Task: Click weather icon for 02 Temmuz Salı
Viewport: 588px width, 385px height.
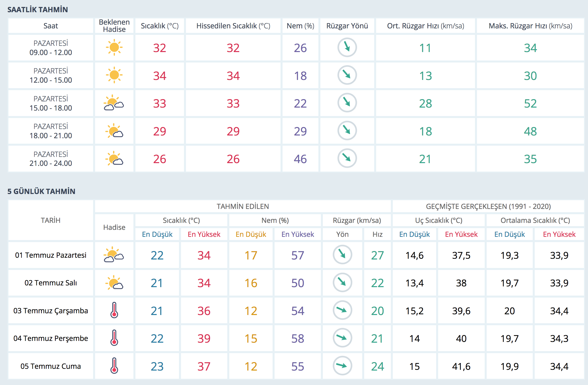Action: pos(114,282)
